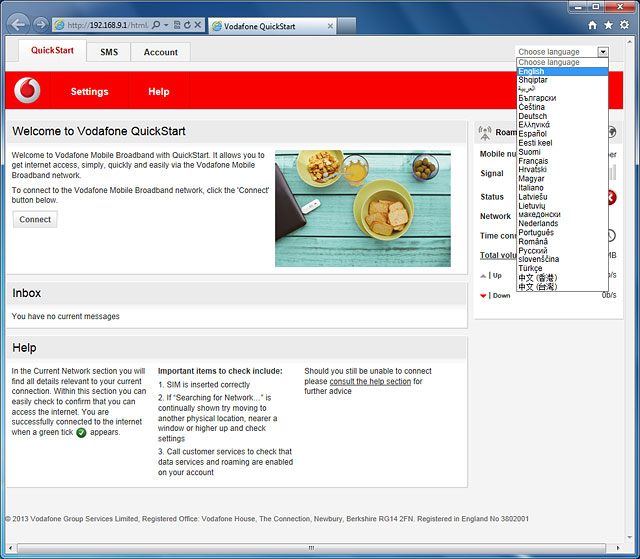Choose Türkçe language option
Viewport: 640px width, 559px height.
(562, 268)
